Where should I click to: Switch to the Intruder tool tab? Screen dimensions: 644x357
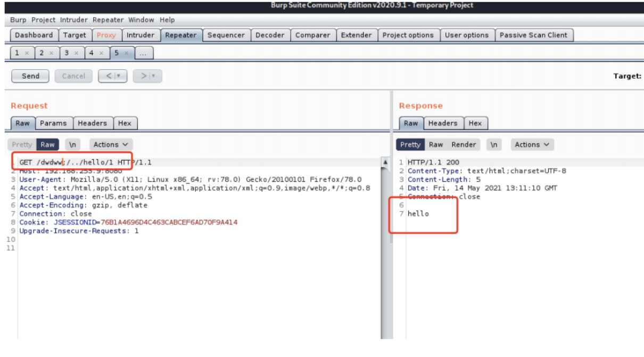pos(141,35)
